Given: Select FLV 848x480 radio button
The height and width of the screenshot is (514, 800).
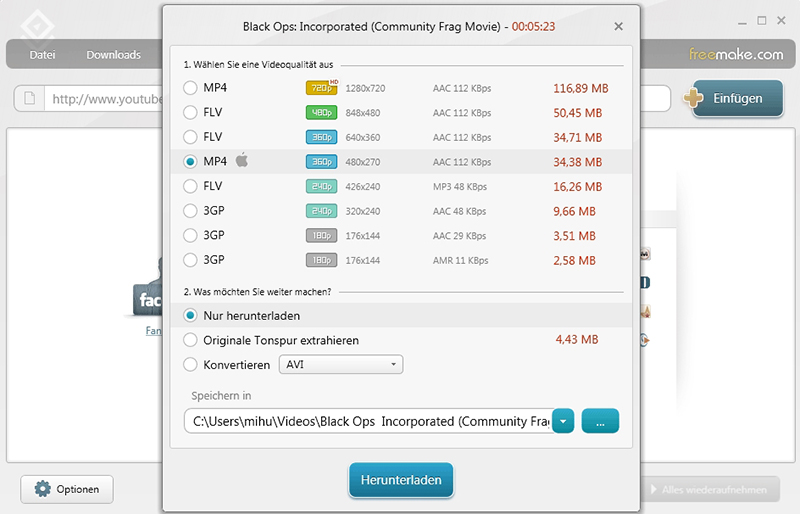Looking at the screenshot, I should (x=190, y=113).
